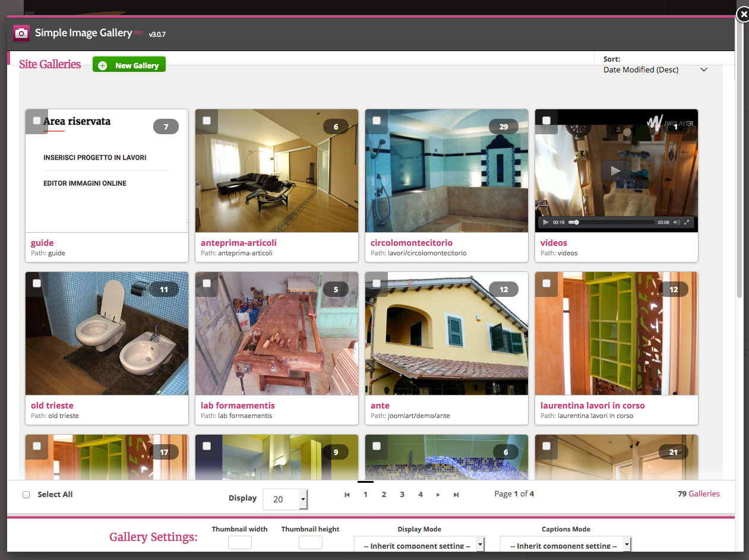Switch to page 3 of galleries

pos(402,495)
